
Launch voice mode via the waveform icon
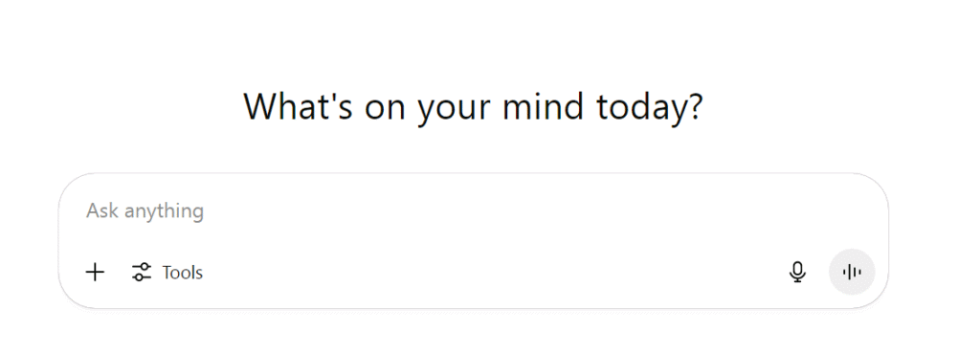coord(851,272)
